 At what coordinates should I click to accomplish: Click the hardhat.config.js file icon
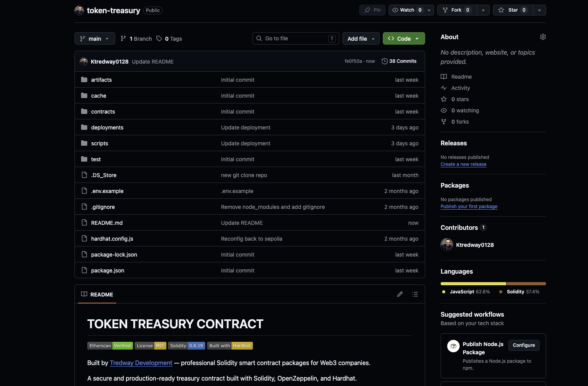[84, 238]
